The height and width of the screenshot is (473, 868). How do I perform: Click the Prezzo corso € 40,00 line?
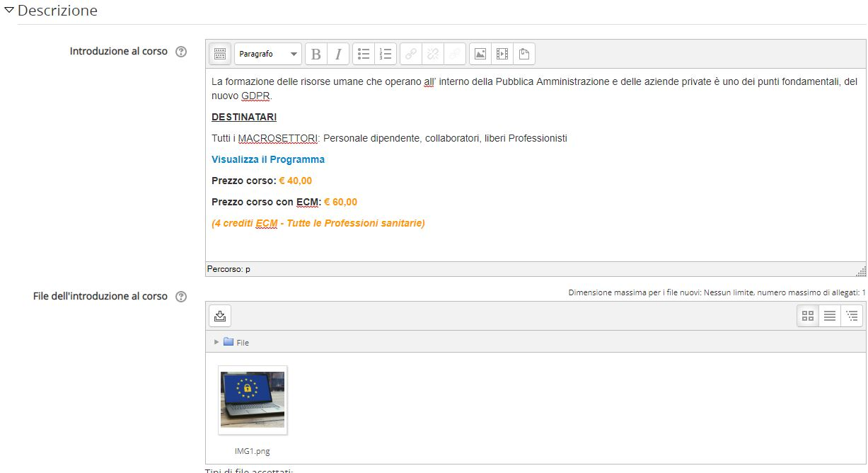tap(262, 181)
